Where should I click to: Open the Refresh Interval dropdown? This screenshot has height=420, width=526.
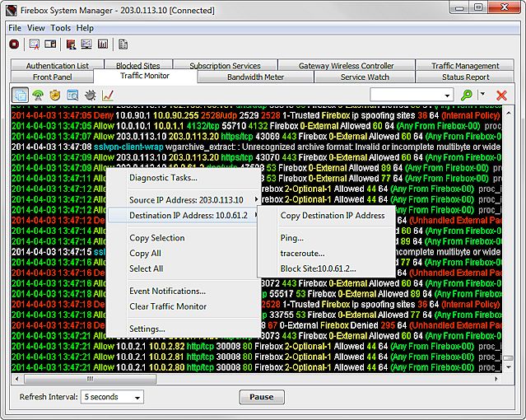112,397
